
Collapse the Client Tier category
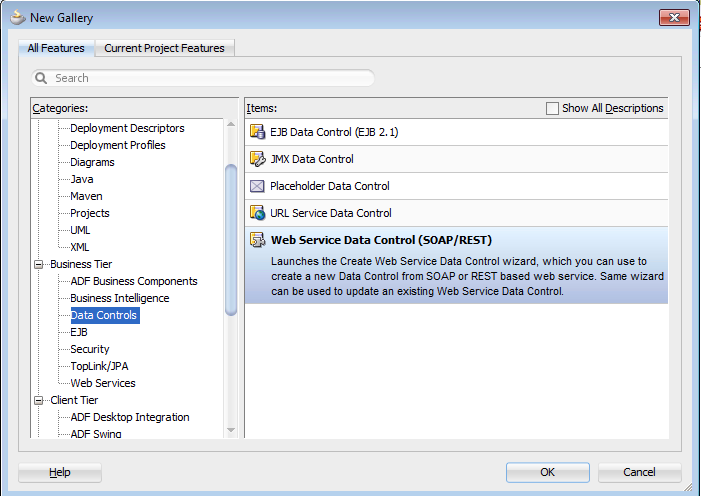tap(40, 400)
